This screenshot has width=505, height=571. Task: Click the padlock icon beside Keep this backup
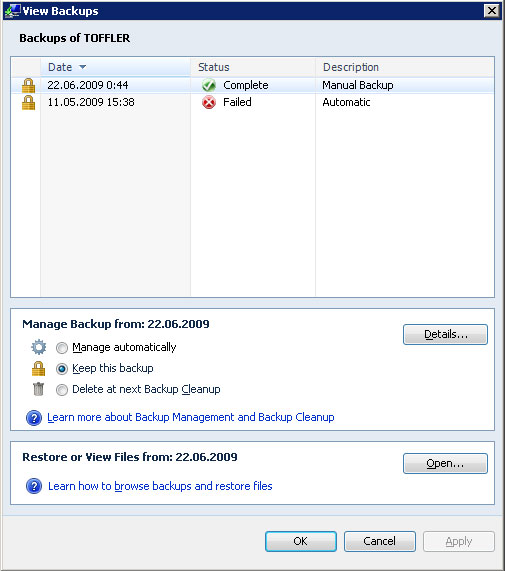(x=39, y=368)
